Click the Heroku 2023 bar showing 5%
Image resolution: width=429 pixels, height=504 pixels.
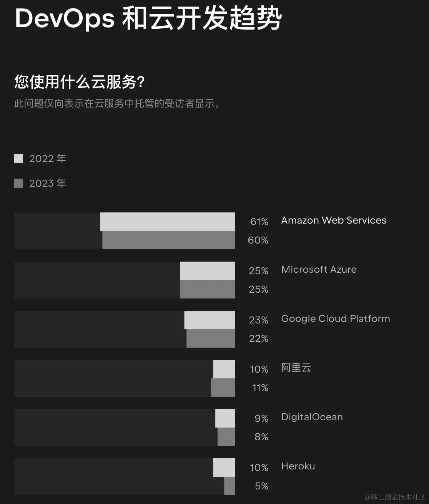click(230, 486)
